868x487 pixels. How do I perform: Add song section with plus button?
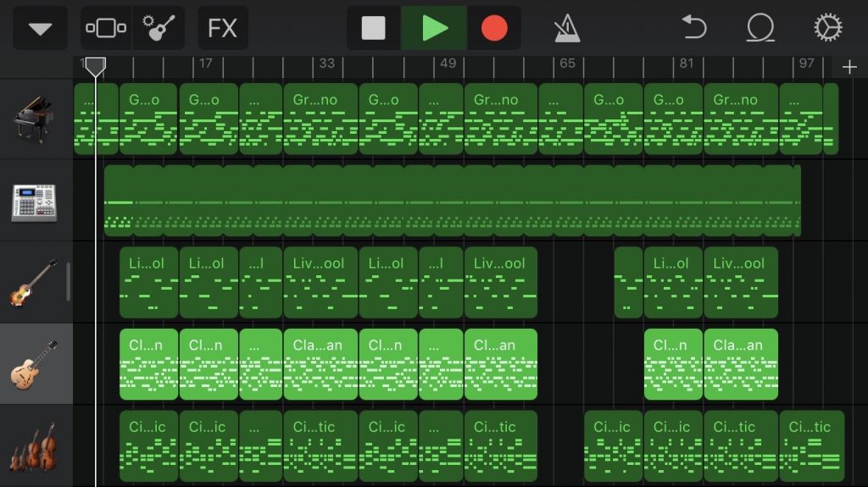pyautogui.click(x=849, y=68)
